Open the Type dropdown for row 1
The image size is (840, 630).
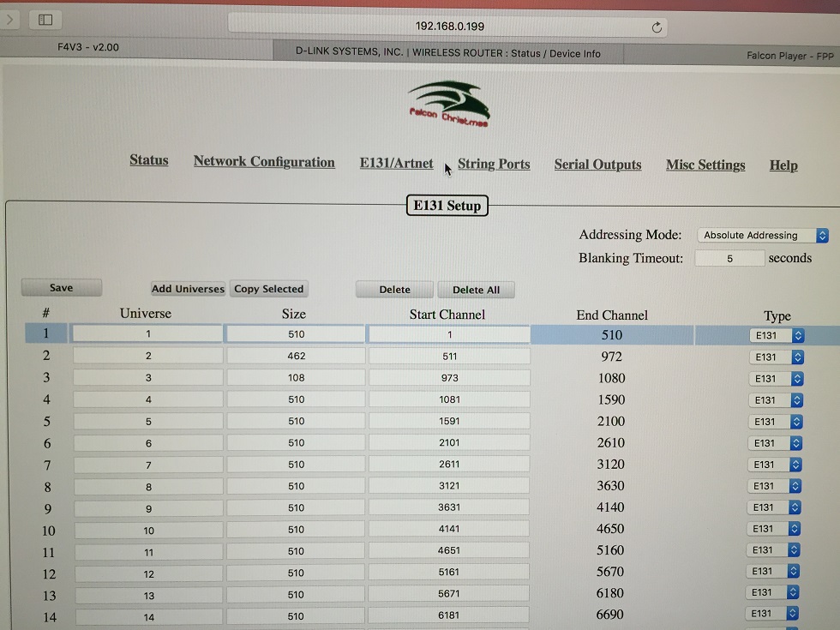pyautogui.click(x=777, y=336)
